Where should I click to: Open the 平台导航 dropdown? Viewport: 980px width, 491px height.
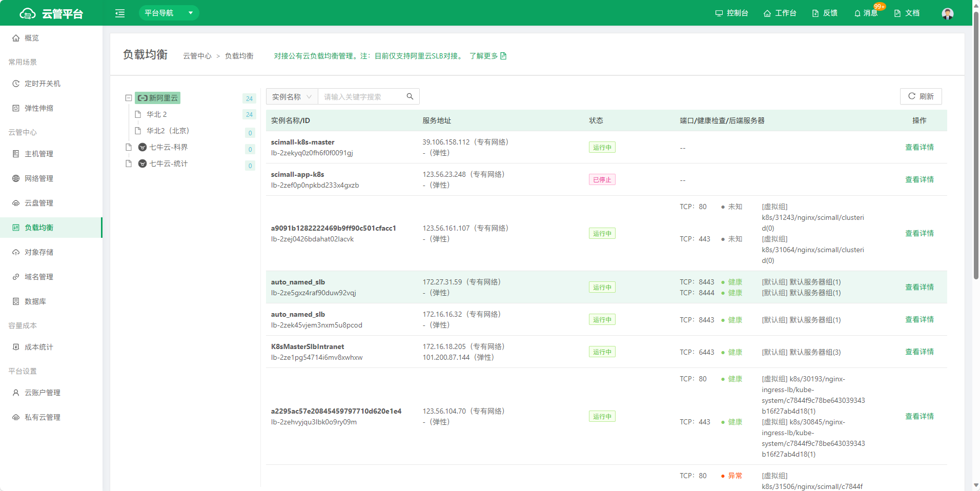169,13
